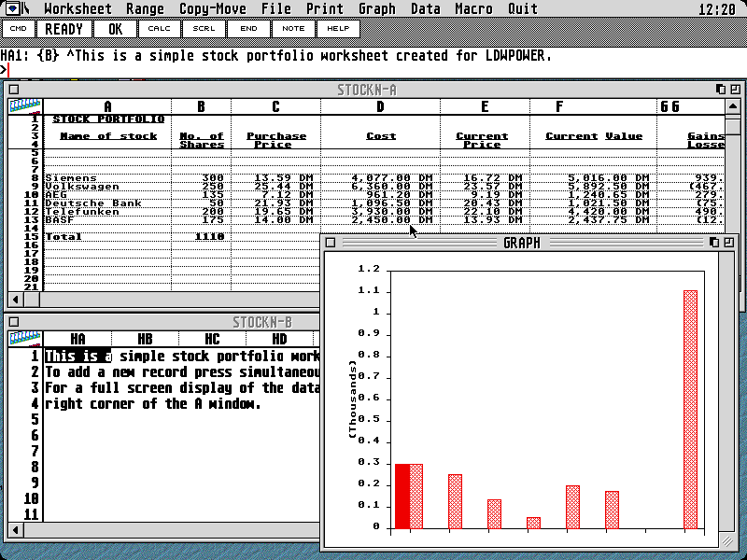Click the CMD indicator button
Screen dimensions: 747x560
point(18,29)
